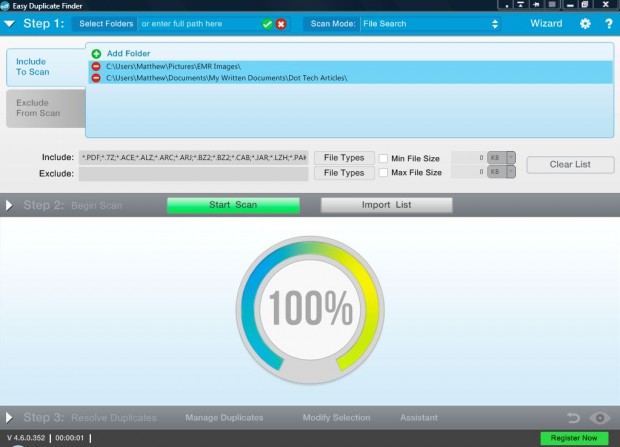
Task: Open File Types for the Include row
Action: [x=344, y=157]
